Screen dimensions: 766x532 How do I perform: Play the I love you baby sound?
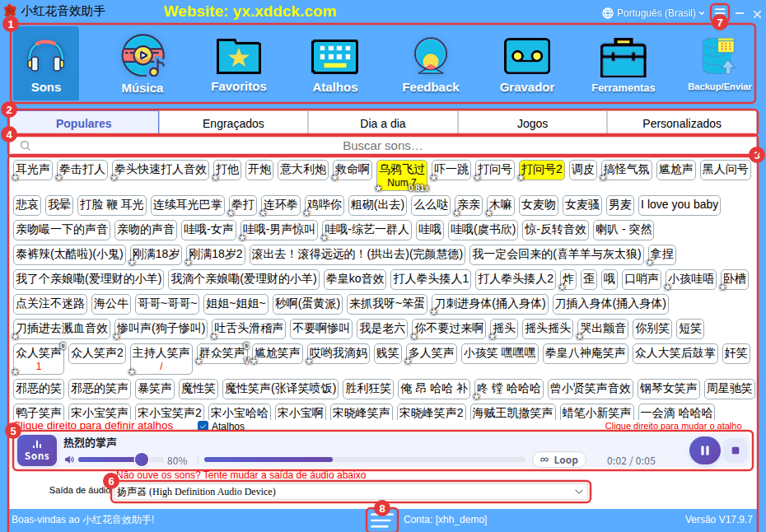679,205
